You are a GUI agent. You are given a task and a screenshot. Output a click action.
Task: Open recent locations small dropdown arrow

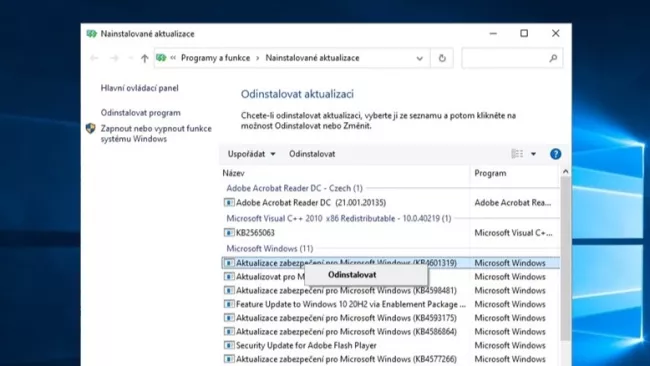coord(130,58)
